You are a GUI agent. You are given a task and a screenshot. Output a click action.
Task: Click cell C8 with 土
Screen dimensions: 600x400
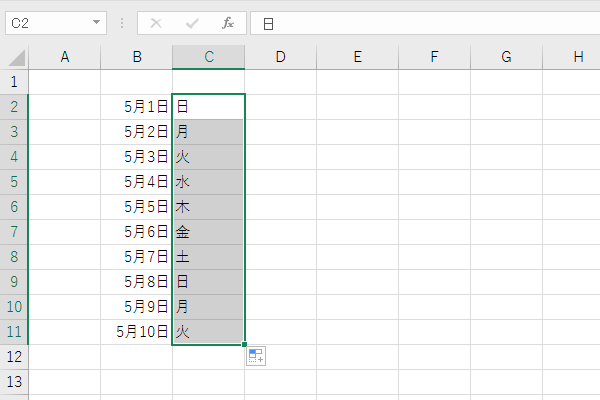pyautogui.click(x=209, y=257)
